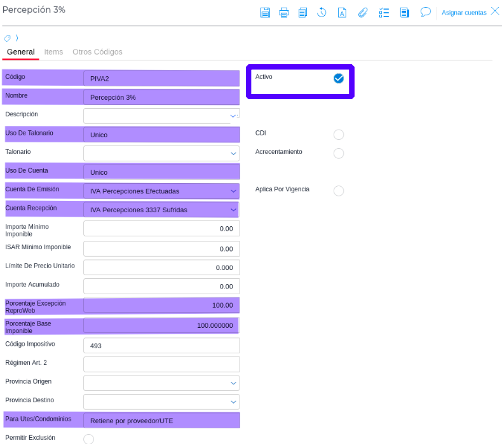The image size is (502, 448).
Task: Click the checklist icon in toolbar
Action: coord(384,13)
